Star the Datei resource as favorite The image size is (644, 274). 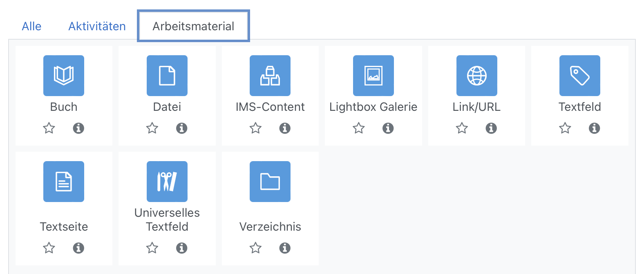click(x=152, y=128)
